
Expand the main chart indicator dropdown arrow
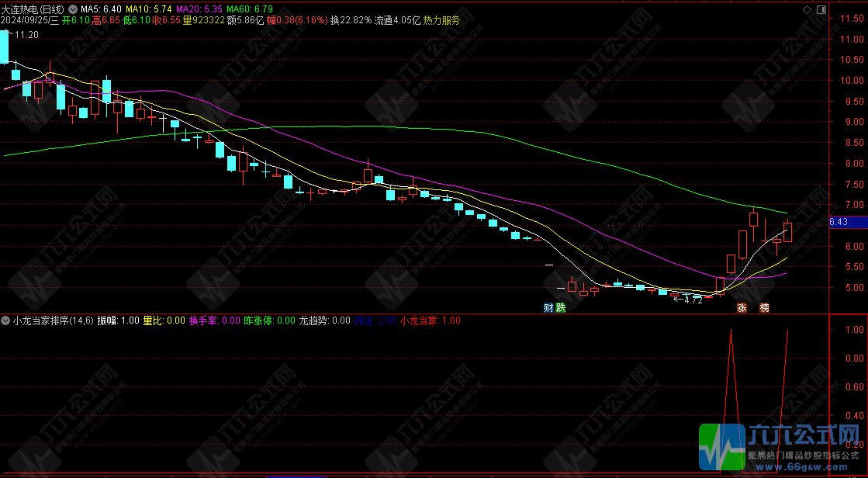71,9
